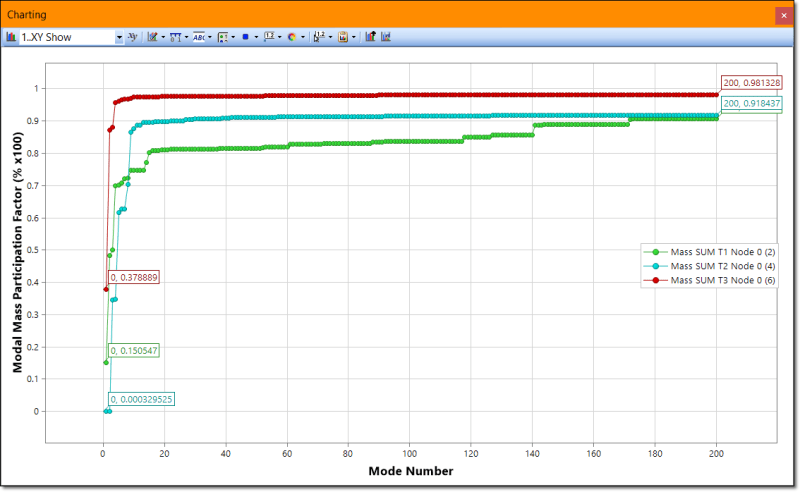Select Mass SUM T1 Node 0 (2) legend entry

point(709,252)
